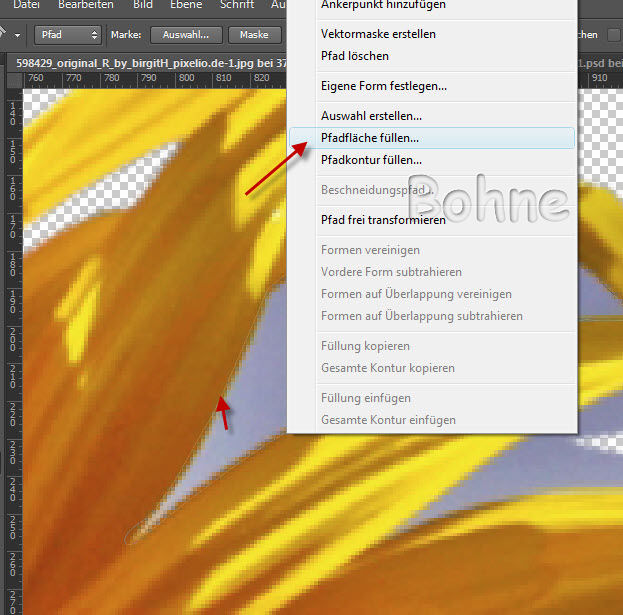Choose Pfad löschen

[x=355, y=56]
